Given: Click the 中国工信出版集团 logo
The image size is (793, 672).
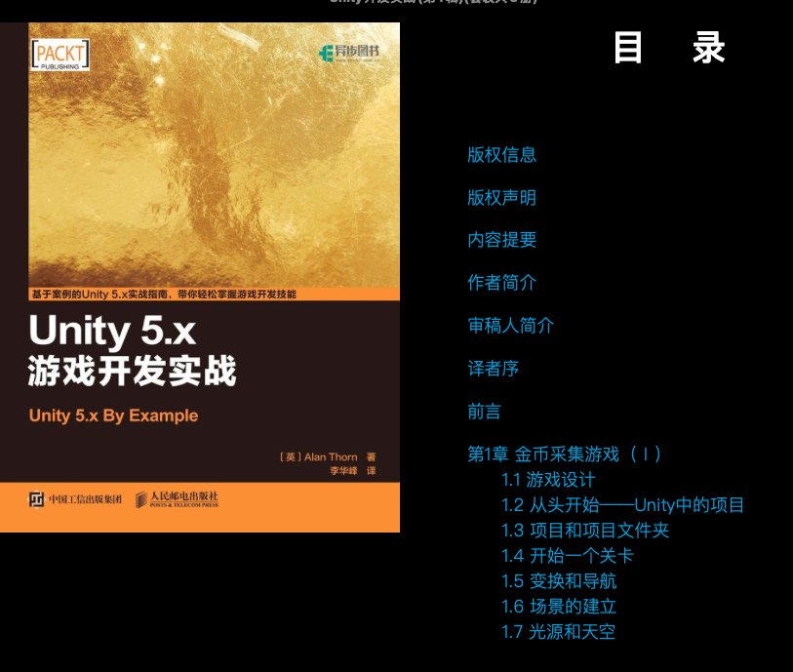Looking at the screenshot, I should point(75,499).
